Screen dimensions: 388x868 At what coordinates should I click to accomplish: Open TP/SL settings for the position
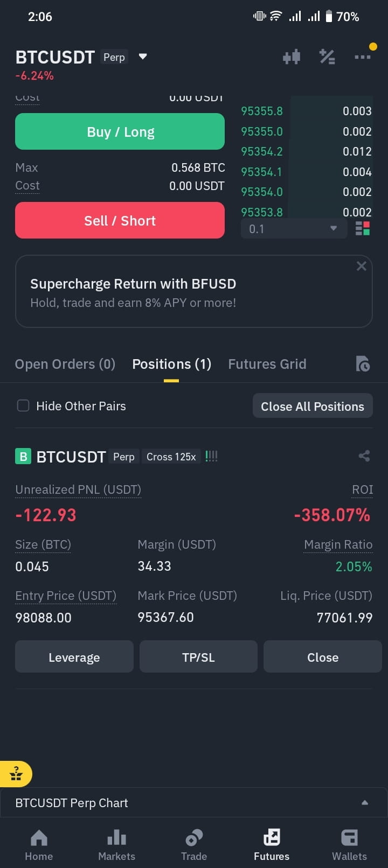pos(198,656)
